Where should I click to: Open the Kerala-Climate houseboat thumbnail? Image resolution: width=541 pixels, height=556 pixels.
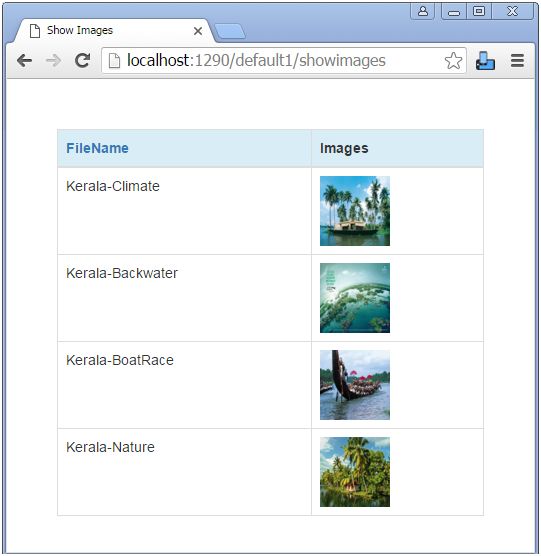(x=355, y=211)
